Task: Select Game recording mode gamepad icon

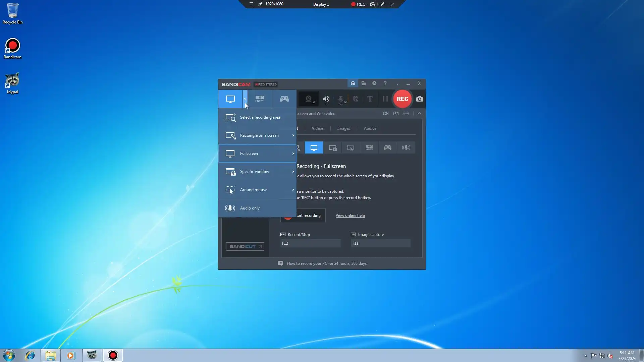Action: (284, 99)
